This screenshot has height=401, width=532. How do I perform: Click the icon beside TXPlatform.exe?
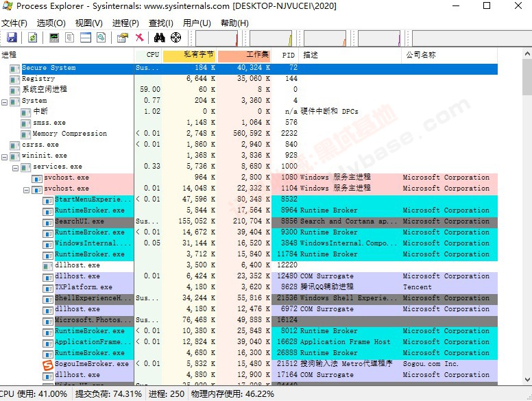click(48, 289)
